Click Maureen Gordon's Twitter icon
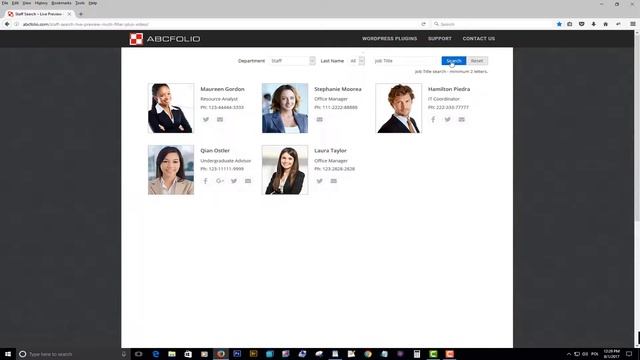Viewport: 640px width, 360px height. 206,120
